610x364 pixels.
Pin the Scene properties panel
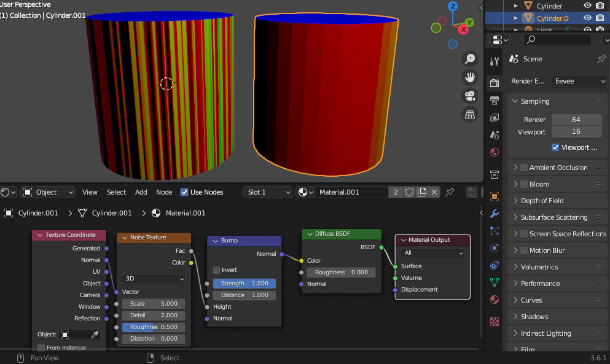click(601, 59)
